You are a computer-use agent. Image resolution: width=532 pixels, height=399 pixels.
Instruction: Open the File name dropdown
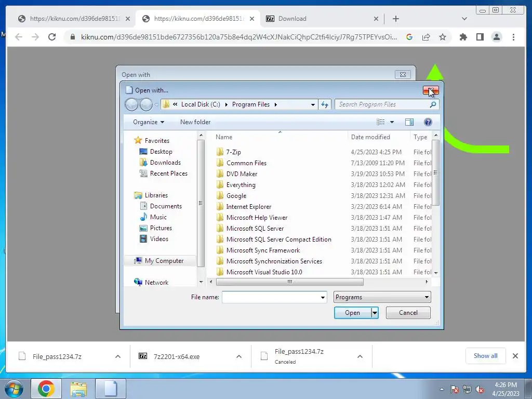click(323, 298)
